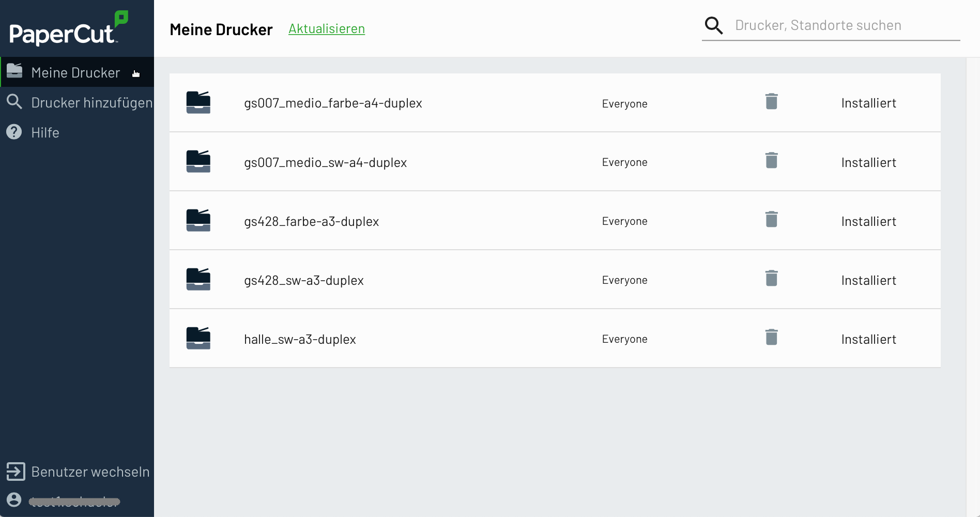Viewport: 980px width, 517px height.
Task: Click printer icon beside gs007_medio_farbe-a4-duplex
Action: coord(198,102)
